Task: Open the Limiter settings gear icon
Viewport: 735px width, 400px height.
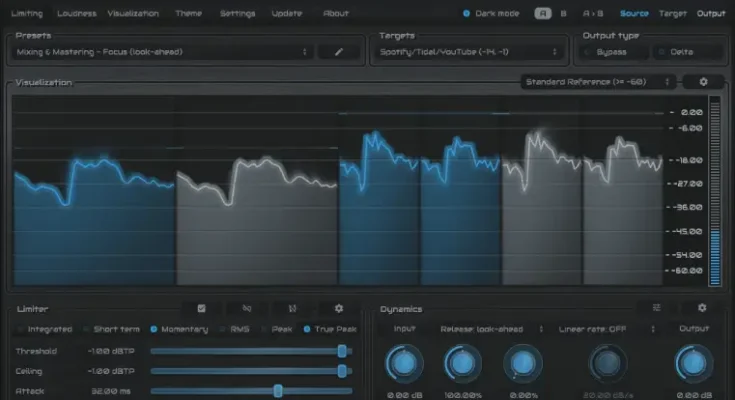Action: coord(339,309)
